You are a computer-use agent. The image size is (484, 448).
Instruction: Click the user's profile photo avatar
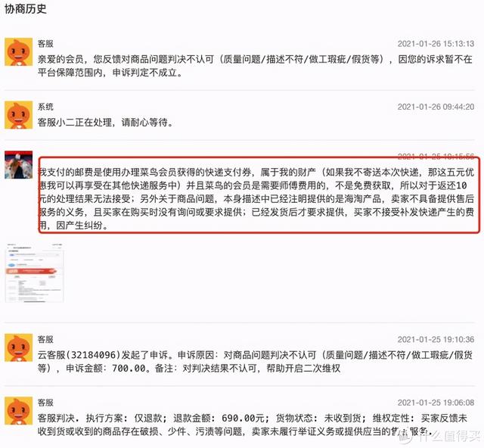(x=18, y=165)
